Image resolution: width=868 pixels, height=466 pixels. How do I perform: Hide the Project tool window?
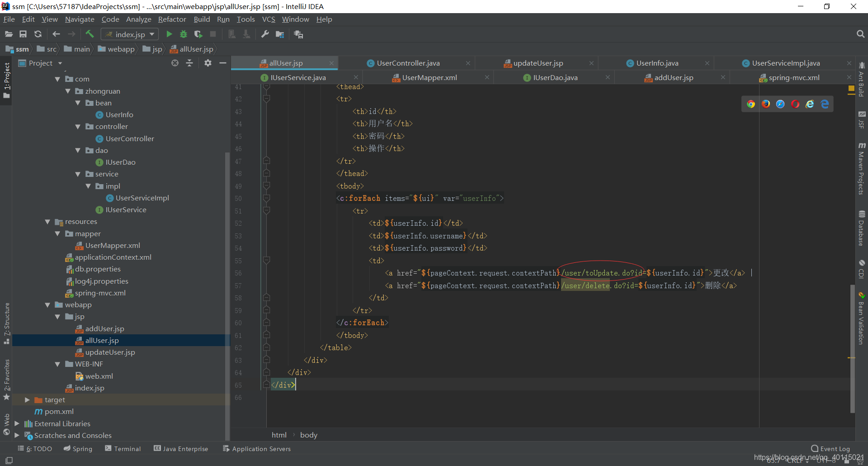pyautogui.click(x=223, y=63)
